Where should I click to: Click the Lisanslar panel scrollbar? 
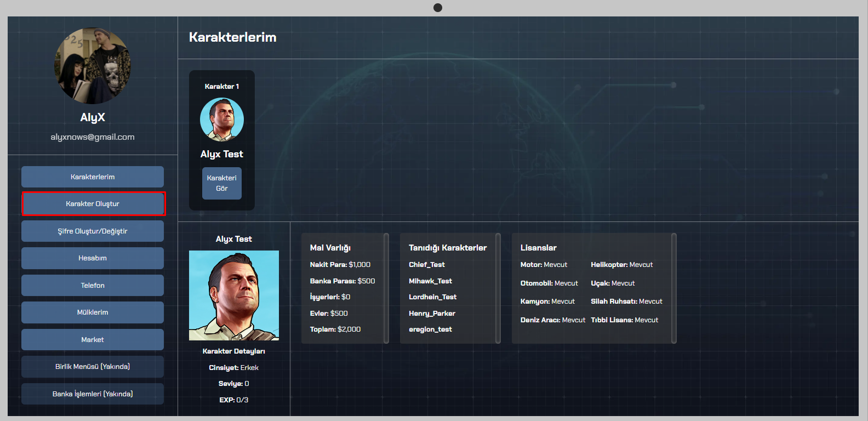pos(674,288)
